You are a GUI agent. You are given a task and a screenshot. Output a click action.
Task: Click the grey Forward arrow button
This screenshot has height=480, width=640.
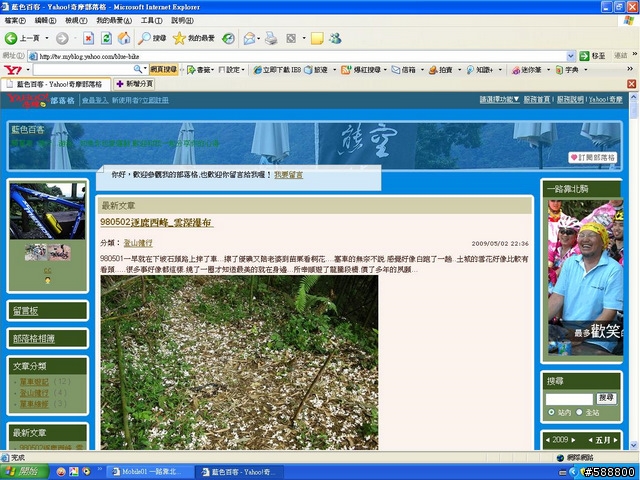click(62, 38)
